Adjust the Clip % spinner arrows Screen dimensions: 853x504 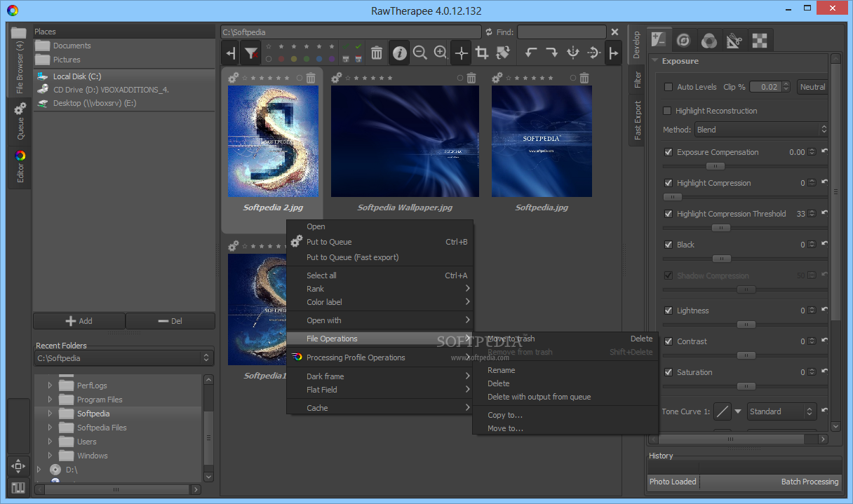(786, 87)
